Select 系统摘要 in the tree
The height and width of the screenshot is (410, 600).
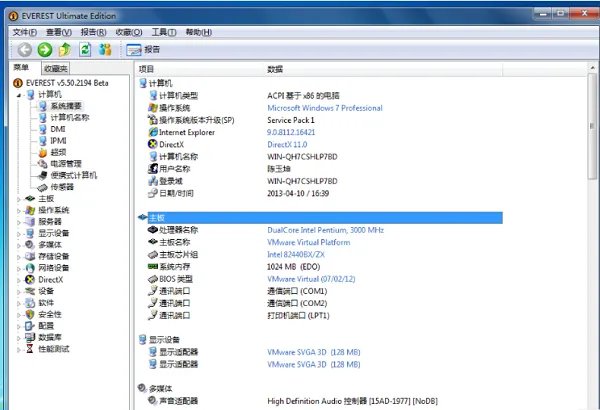[x=66, y=106]
